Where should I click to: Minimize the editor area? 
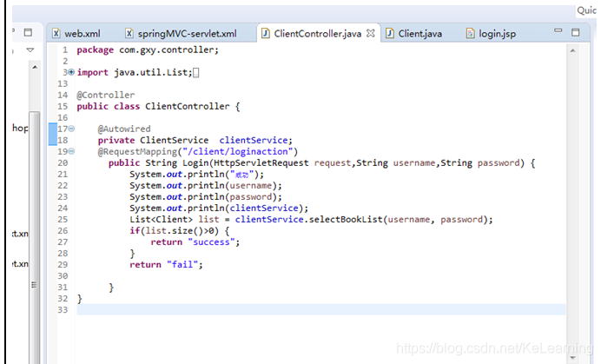(558, 30)
